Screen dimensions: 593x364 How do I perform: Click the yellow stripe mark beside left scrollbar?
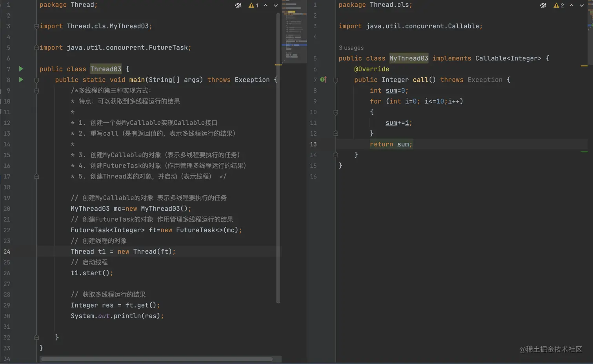click(278, 65)
